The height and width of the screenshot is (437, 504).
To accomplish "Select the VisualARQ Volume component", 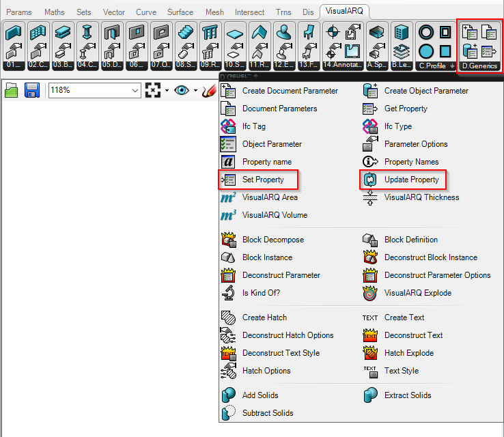I will [x=264, y=215].
